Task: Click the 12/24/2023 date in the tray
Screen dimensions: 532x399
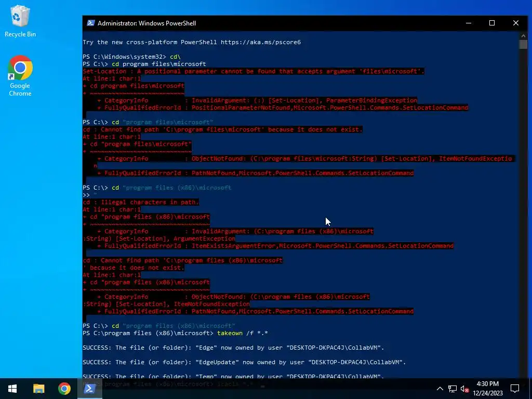Action: coord(487,393)
